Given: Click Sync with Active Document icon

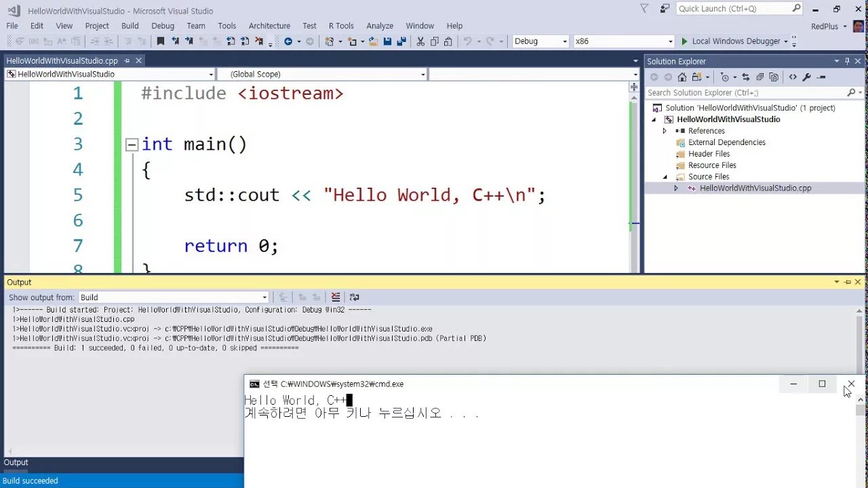Looking at the screenshot, I should pyautogui.click(x=746, y=77).
